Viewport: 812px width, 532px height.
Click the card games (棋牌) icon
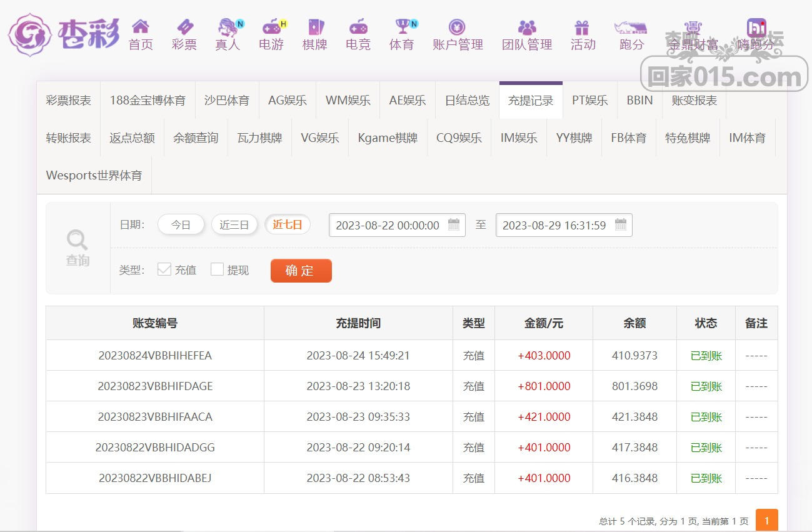coord(315,27)
